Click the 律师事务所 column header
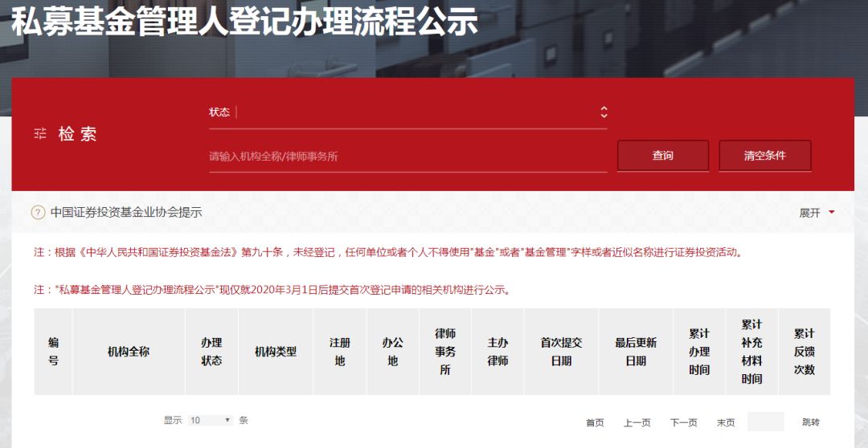 pos(445,352)
